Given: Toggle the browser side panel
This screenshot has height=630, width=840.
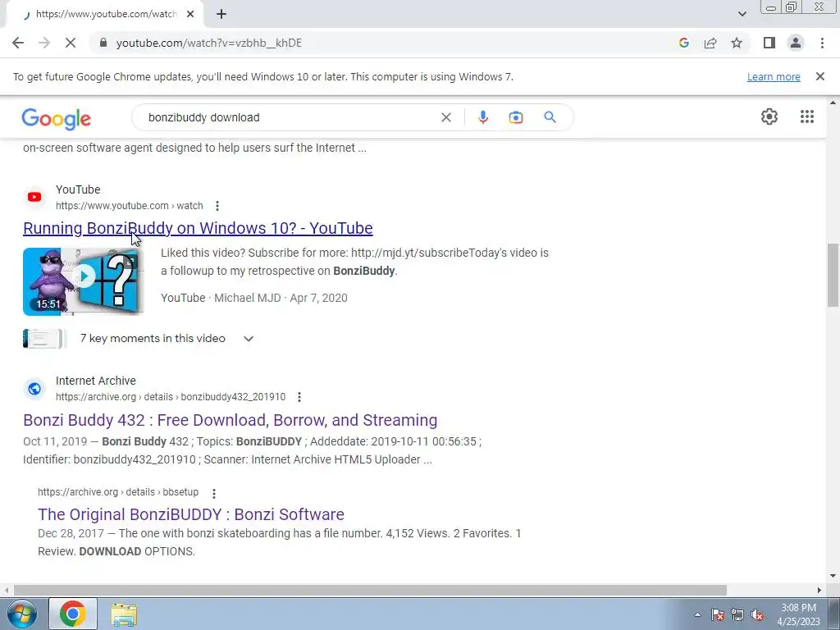Looking at the screenshot, I should (x=769, y=43).
